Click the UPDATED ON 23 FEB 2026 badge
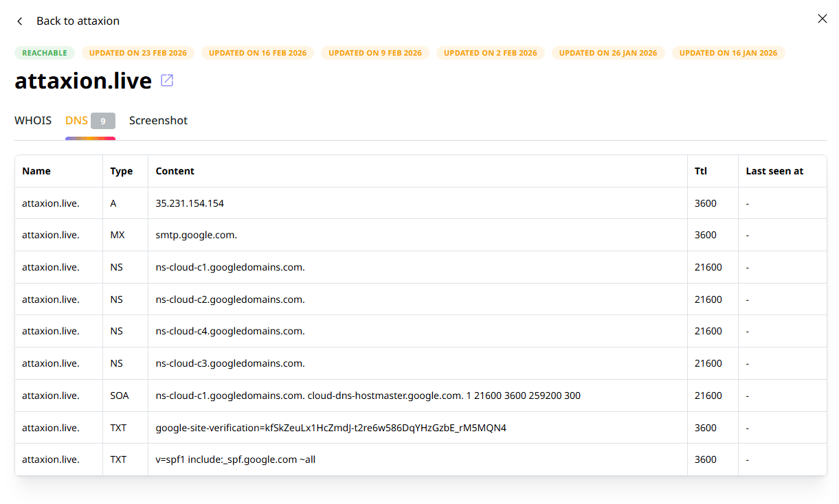 (x=137, y=52)
